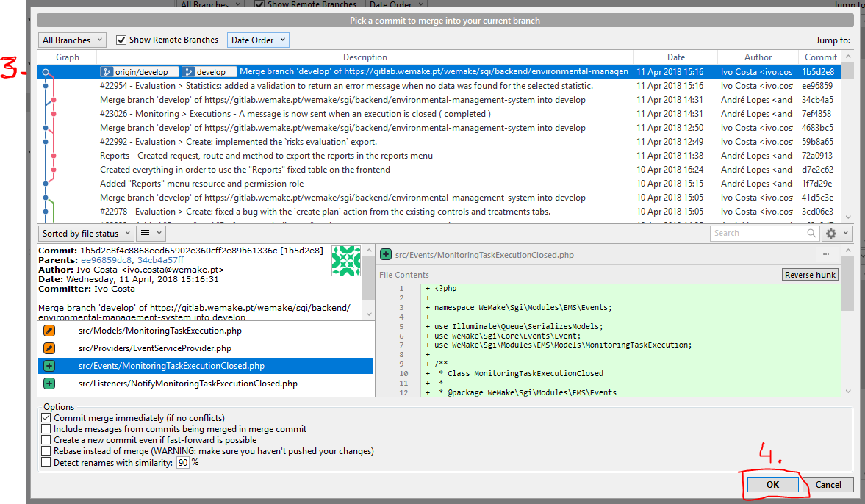
Task: Click modified icon beside MonitoringTaskExecution.php
Action: 49,331
